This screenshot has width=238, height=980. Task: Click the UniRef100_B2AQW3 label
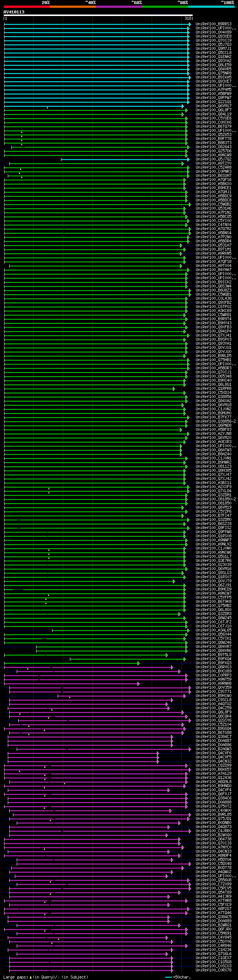[213, 749]
